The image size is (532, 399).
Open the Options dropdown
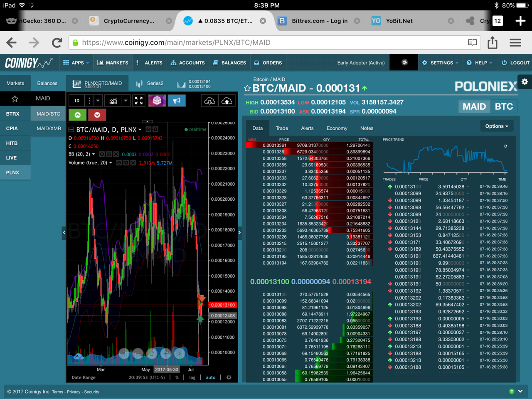tap(497, 126)
